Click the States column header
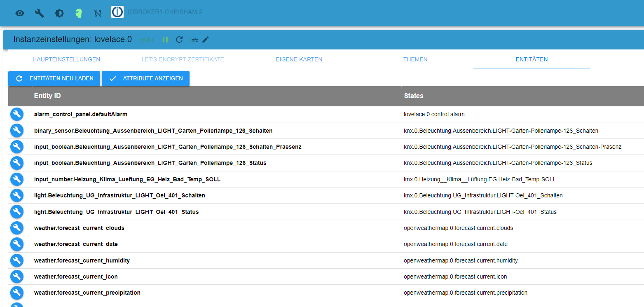The height and width of the screenshot is (307, 644). 414,96
